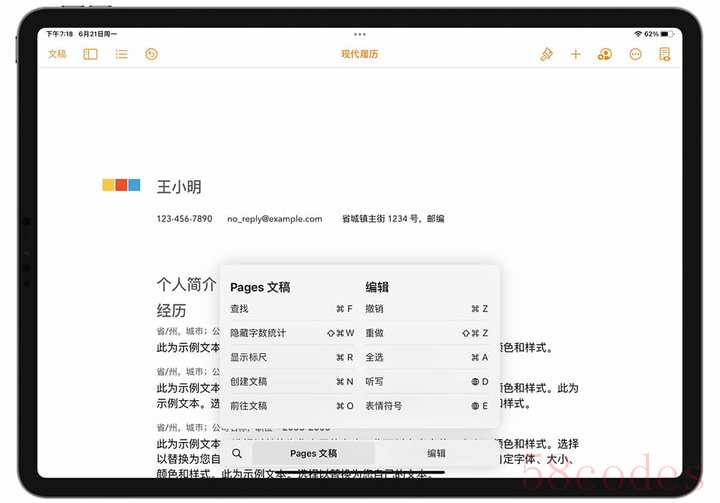Switch to the Pages 文稿 tab
The height and width of the screenshot is (503, 720).
(x=313, y=453)
